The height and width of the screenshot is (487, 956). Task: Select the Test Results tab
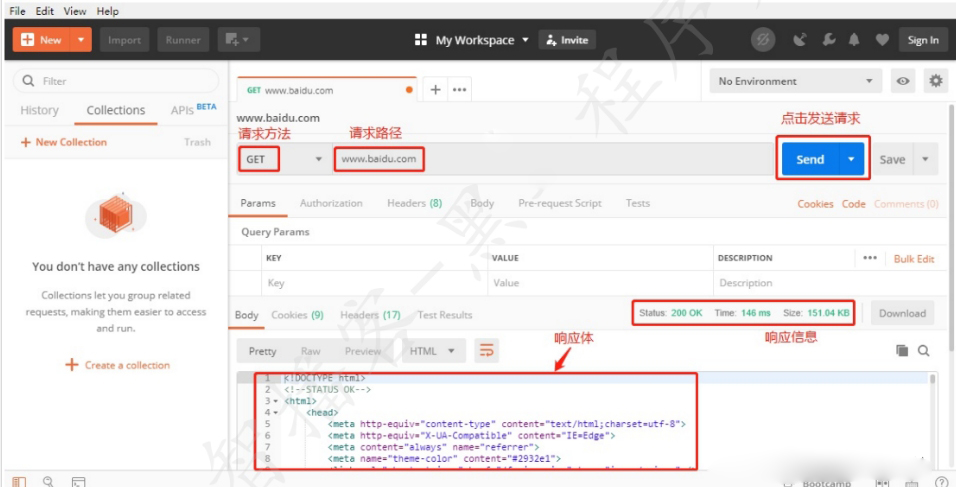click(x=445, y=315)
